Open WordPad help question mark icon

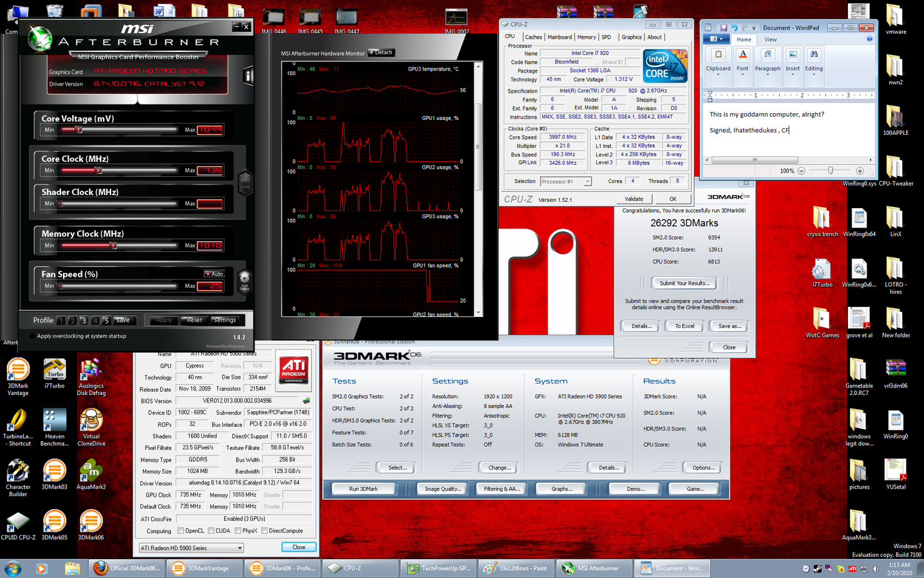tap(870, 39)
